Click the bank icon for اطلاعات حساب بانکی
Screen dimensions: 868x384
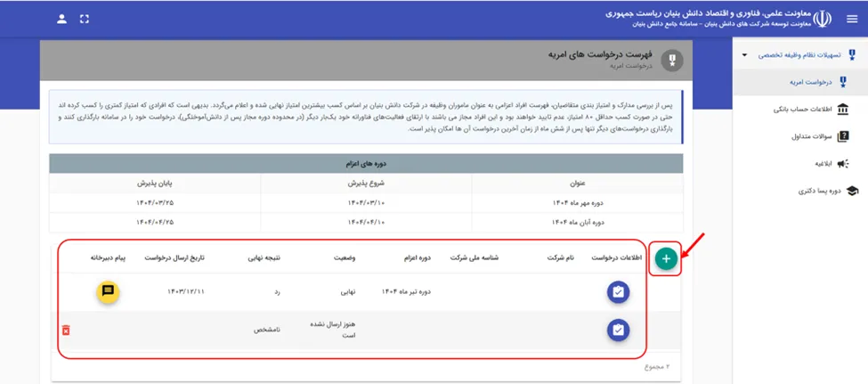(842, 110)
